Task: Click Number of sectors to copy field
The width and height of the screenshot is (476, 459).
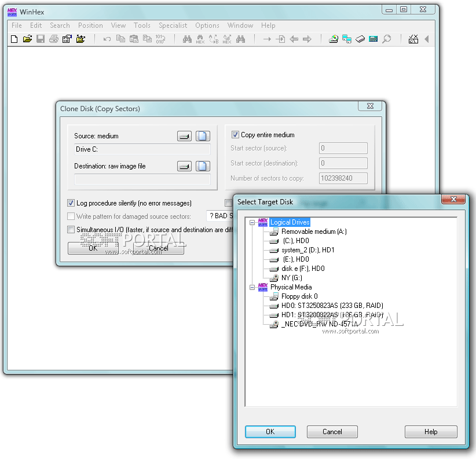Action: coord(343,178)
